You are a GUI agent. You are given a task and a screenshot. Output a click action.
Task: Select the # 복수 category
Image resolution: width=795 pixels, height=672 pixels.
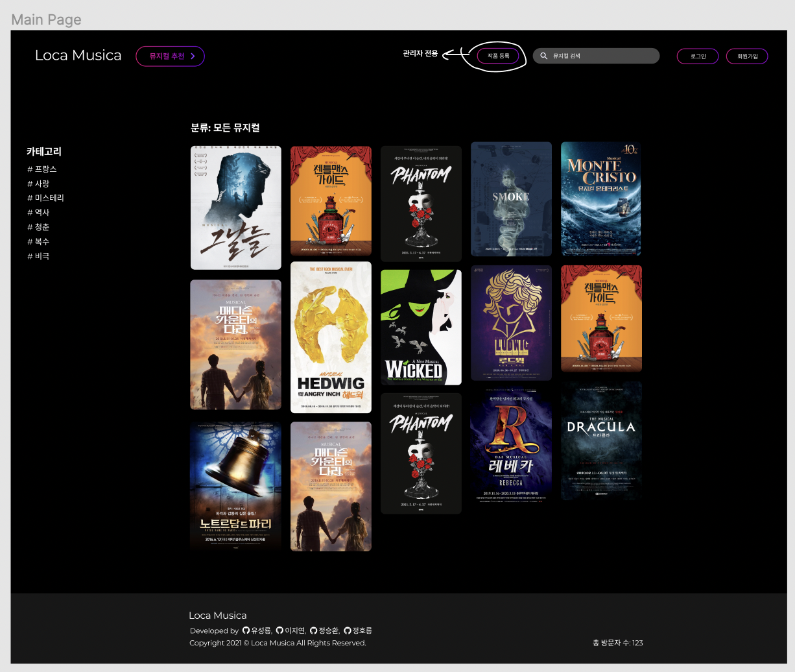(38, 241)
